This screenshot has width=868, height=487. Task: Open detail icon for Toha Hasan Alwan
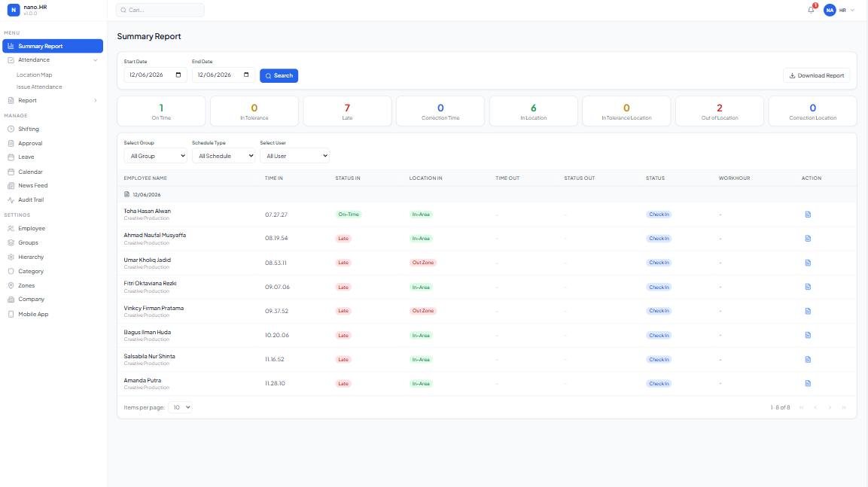pos(808,215)
